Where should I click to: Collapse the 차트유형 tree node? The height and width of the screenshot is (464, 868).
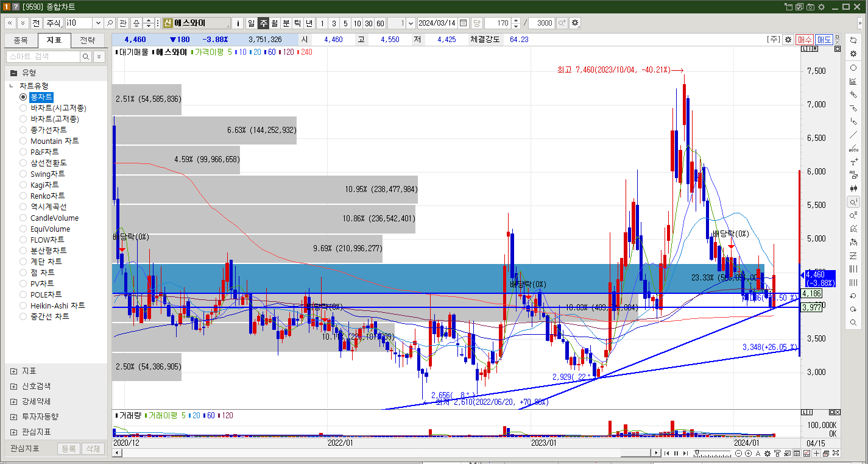coord(12,86)
